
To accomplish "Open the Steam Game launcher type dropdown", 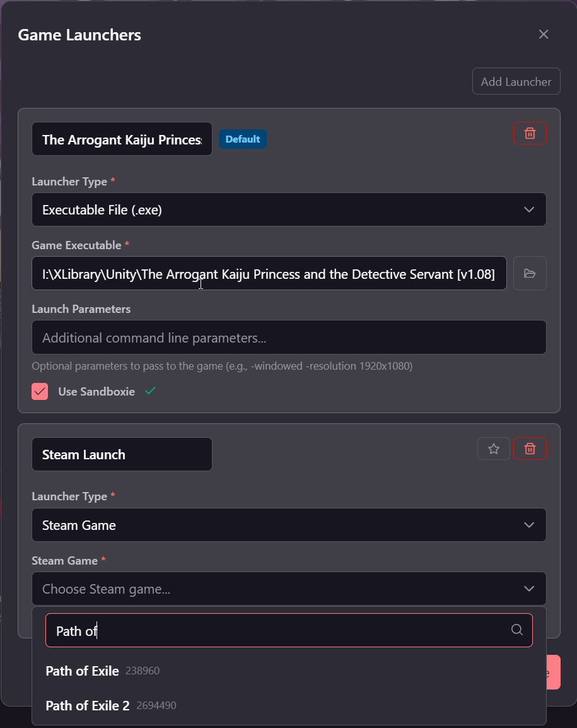I will [289, 525].
